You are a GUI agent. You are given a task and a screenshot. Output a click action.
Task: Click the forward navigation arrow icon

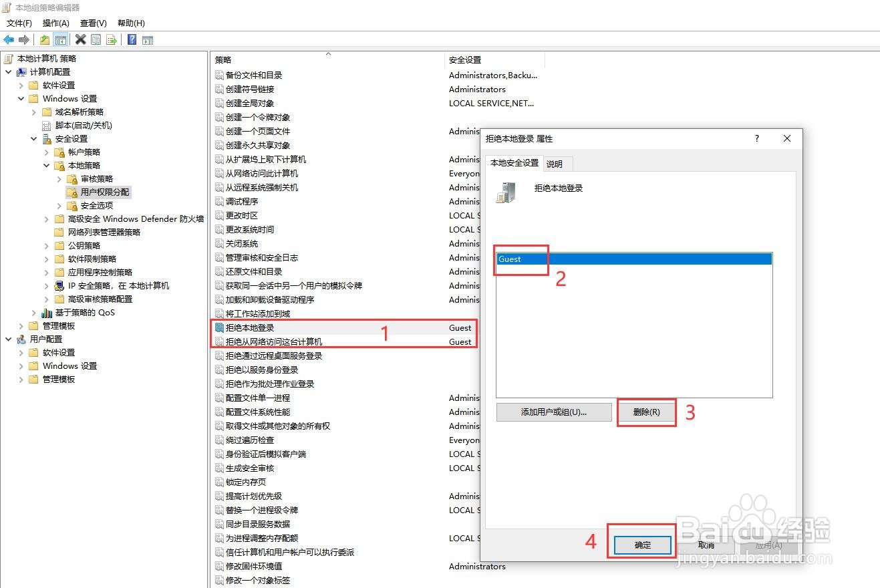click(23, 39)
